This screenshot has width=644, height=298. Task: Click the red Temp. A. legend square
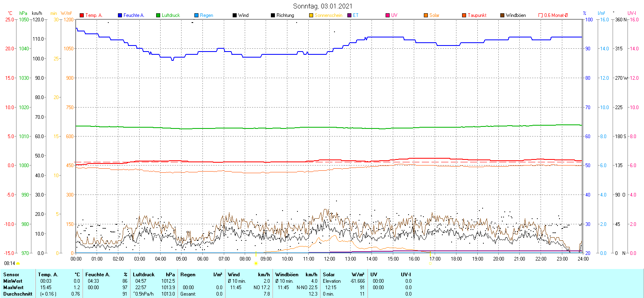[x=82, y=15]
